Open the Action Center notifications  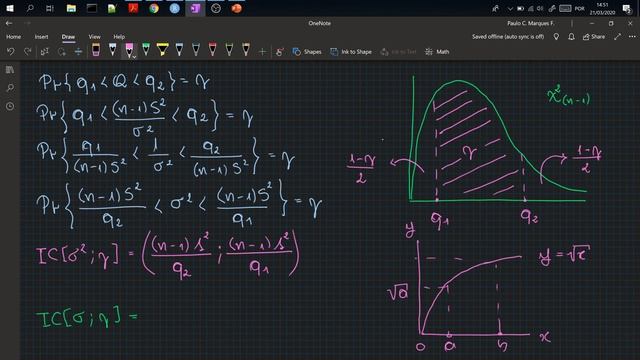click(627, 8)
